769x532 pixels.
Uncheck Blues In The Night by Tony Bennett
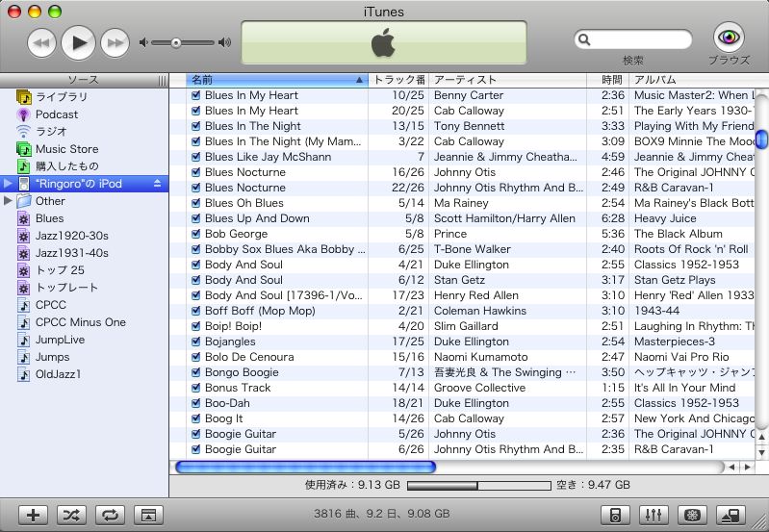[x=195, y=126]
